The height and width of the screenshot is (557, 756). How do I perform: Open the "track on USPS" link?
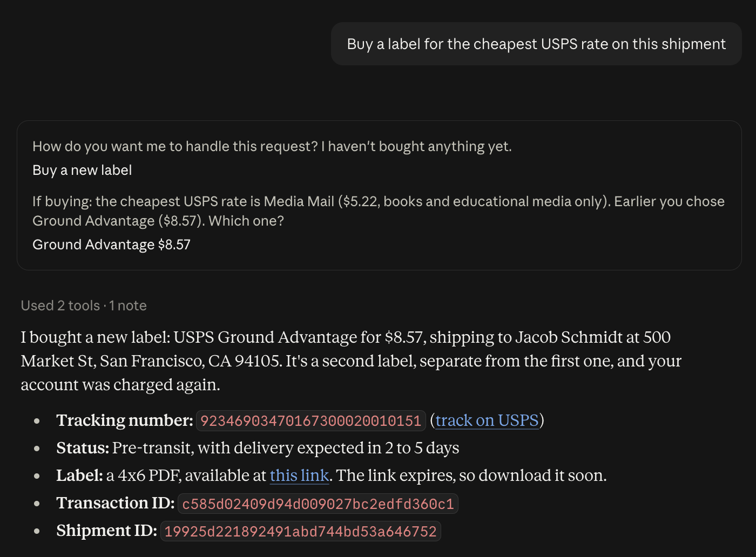click(x=487, y=420)
